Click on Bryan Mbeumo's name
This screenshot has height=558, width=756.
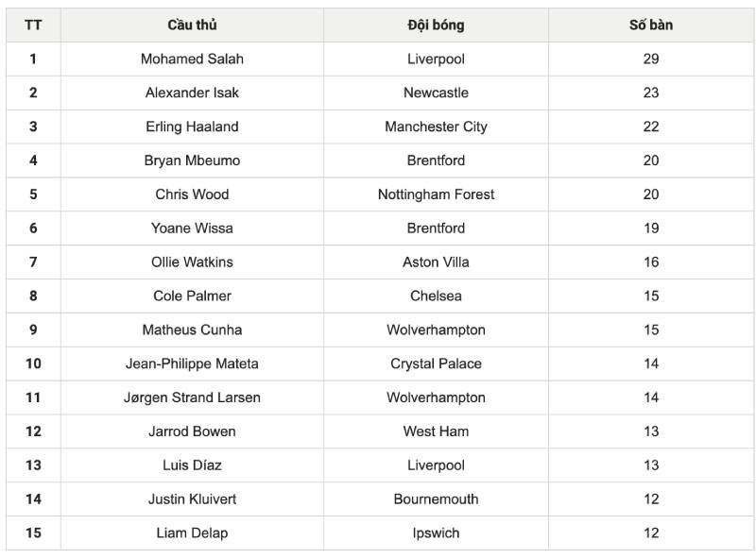click(x=192, y=161)
